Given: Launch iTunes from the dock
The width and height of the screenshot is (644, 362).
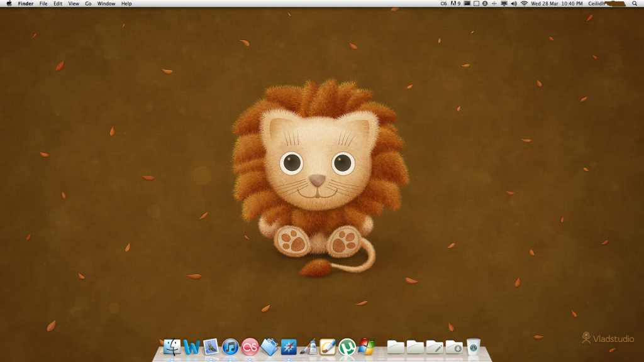Looking at the screenshot, I should [231, 347].
